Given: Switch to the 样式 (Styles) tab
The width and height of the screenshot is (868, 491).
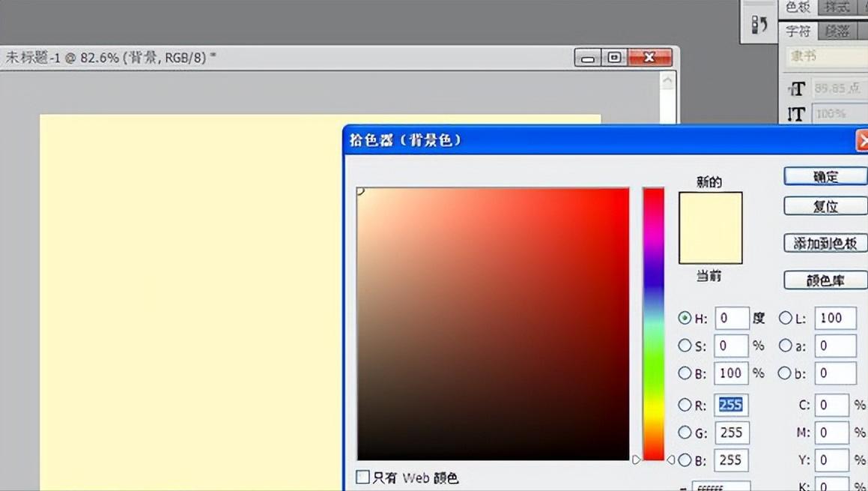Looking at the screenshot, I should point(837,7).
